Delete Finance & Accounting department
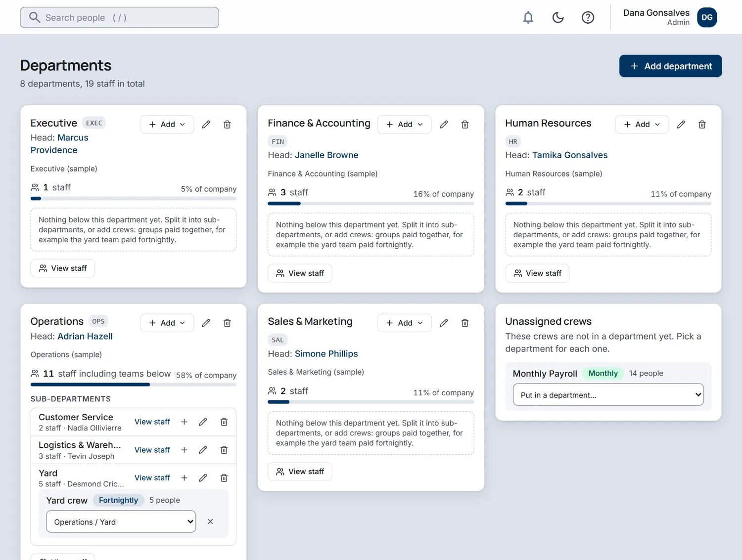 pyautogui.click(x=465, y=125)
